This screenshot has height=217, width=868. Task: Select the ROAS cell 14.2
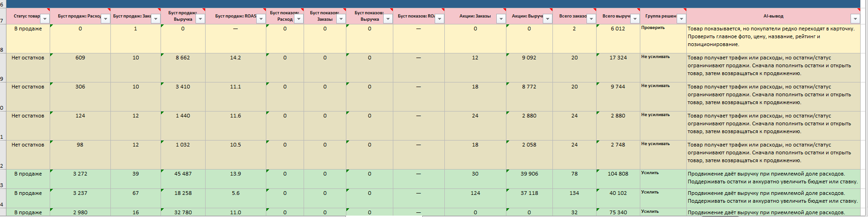tap(236, 68)
